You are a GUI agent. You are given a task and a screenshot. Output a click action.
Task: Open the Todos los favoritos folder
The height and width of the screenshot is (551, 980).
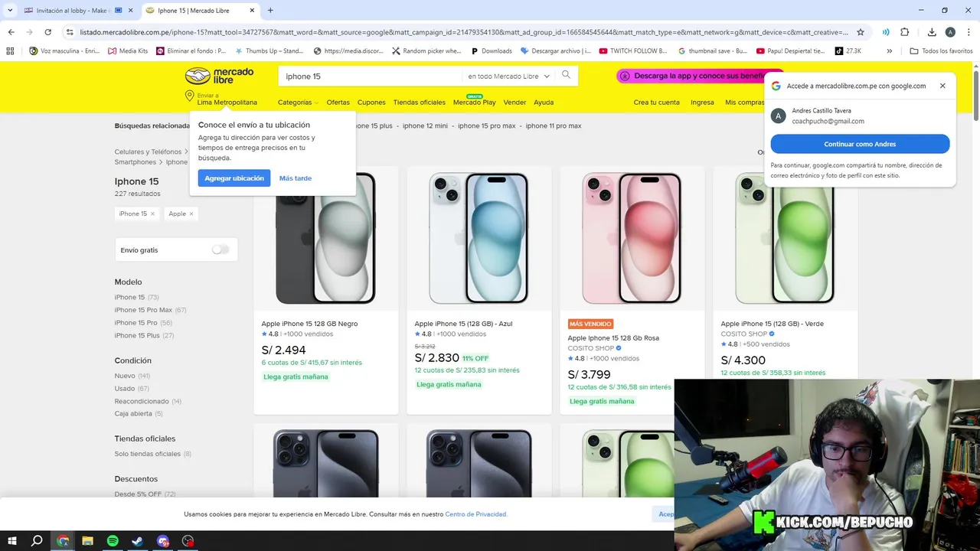tap(941, 51)
